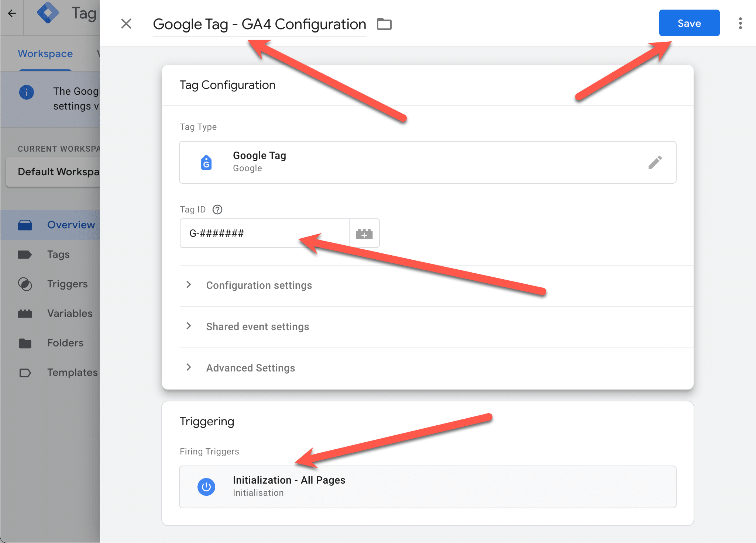Click the Google Tag Manager logo

pos(48,13)
